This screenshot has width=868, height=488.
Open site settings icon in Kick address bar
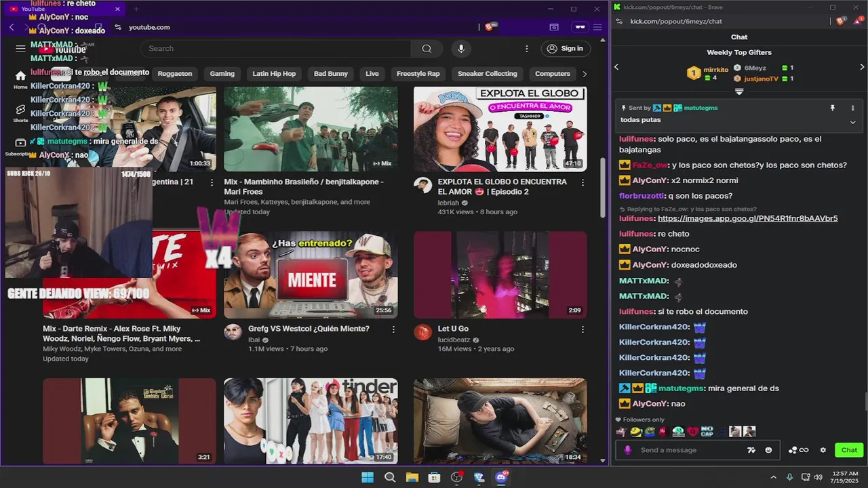tap(618, 21)
